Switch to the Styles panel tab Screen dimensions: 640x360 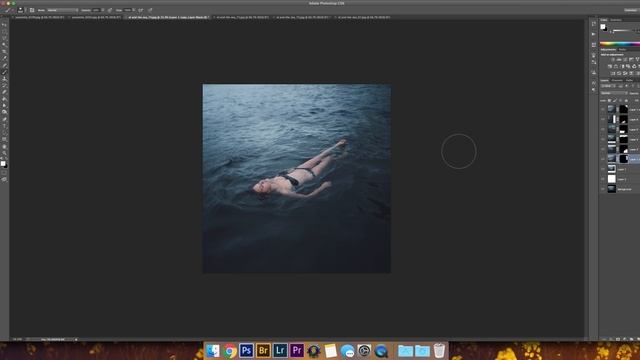click(x=622, y=49)
